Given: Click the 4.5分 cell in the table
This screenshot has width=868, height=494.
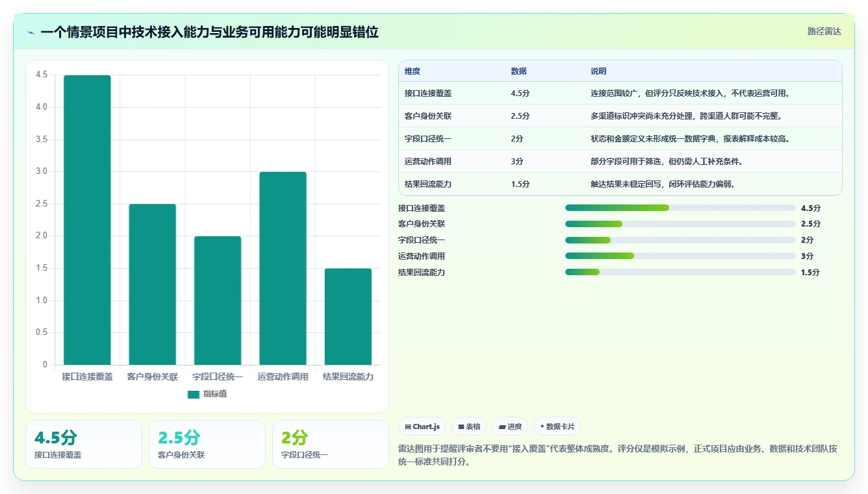Looking at the screenshot, I should click(520, 93).
